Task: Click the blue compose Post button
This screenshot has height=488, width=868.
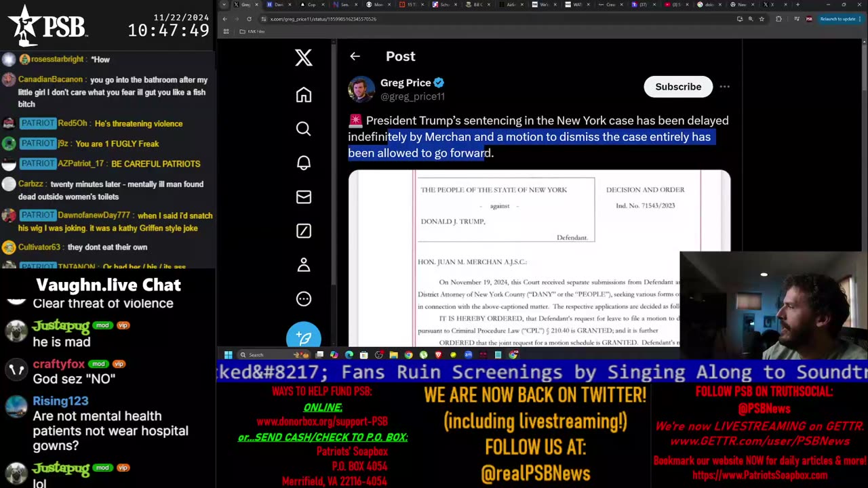Action: [x=303, y=338]
